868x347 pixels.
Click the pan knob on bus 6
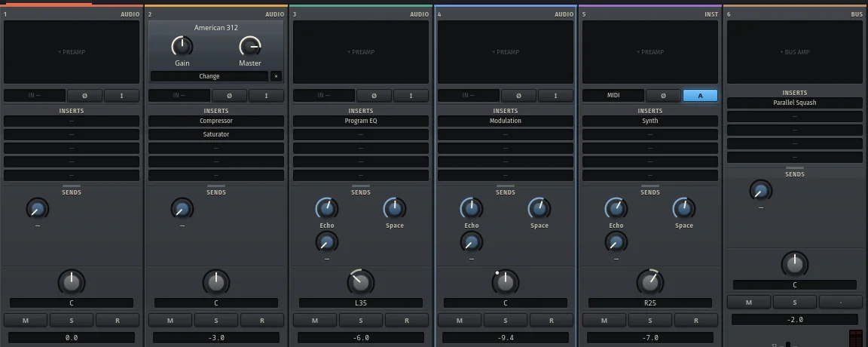795,265
